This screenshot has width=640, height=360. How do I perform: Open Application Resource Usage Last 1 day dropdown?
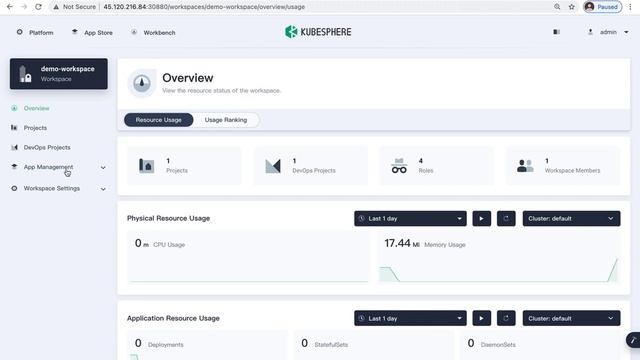tap(410, 318)
